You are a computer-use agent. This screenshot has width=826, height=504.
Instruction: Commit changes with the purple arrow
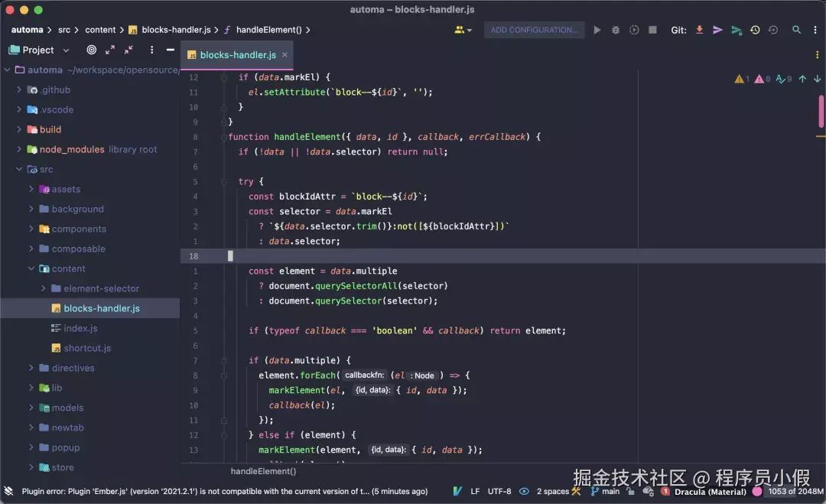pyautogui.click(x=717, y=30)
